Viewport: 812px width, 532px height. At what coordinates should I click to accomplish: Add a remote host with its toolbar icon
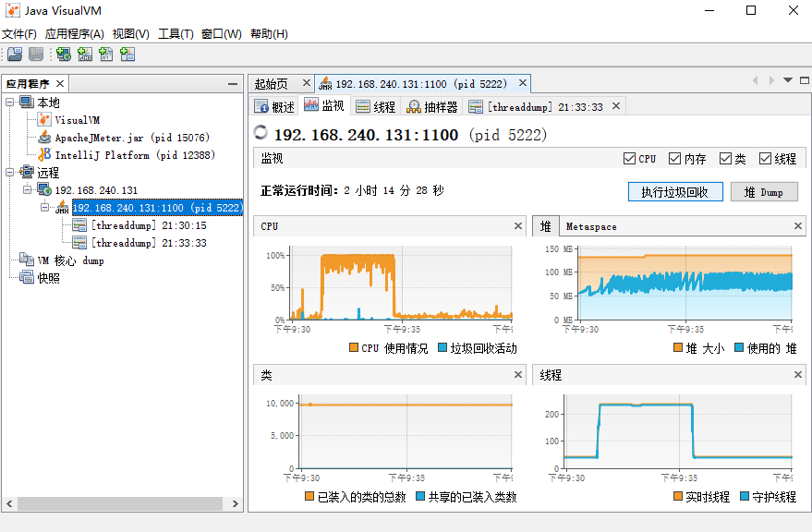click(63, 54)
